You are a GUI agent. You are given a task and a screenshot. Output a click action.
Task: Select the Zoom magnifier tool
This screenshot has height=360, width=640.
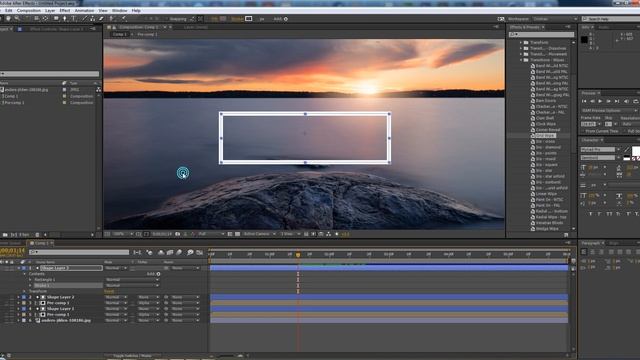pyautogui.click(x=17, y=19)
